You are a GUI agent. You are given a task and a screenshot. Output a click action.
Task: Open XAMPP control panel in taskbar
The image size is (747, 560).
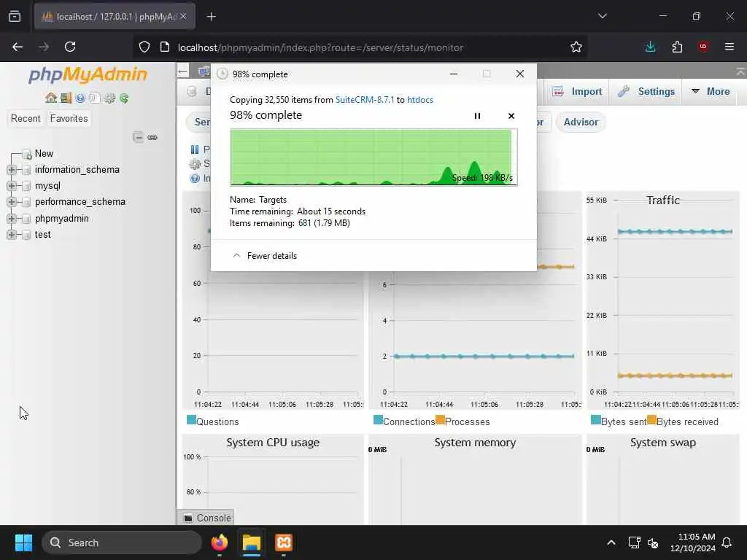click(284, 542)
